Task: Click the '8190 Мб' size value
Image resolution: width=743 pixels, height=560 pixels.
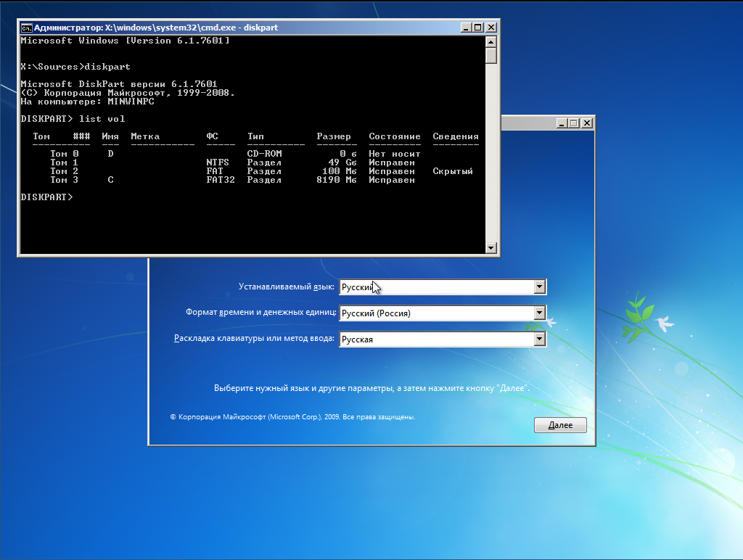Action: click(x=337, y=180)
